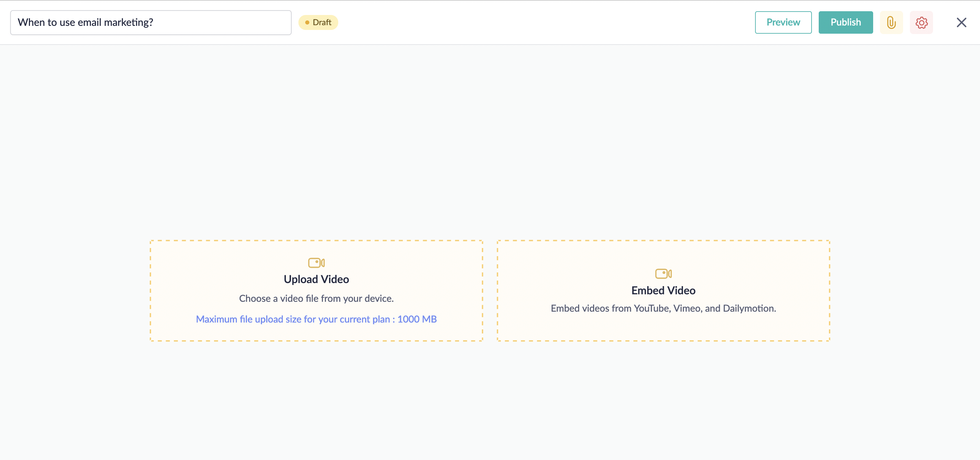Image resolution: width=980 pixels, height=460 pixels.
Task: Click the orange dot in Draft badge
Action: tap(307, 22)
